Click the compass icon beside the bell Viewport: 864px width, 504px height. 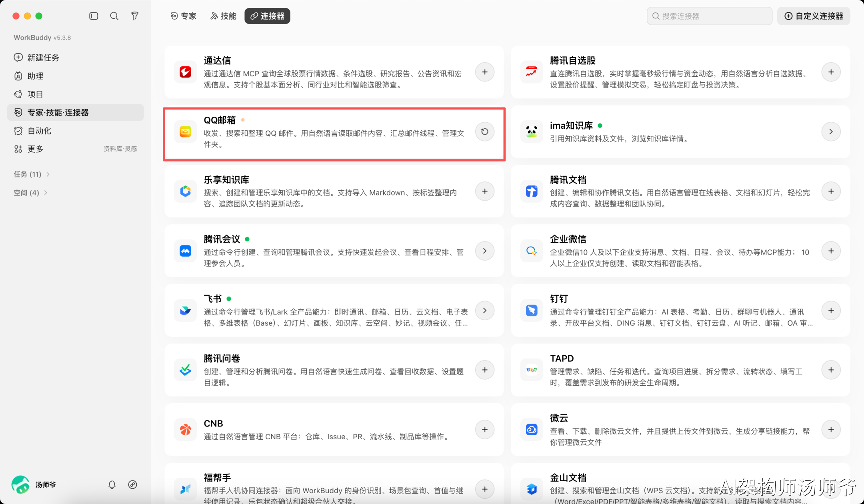click(132, 484)
